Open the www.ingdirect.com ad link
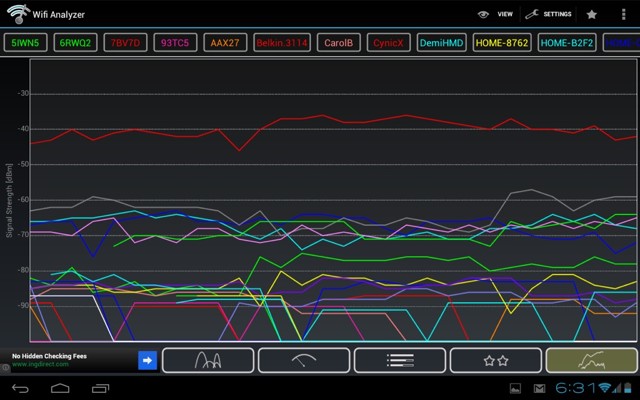 40,364
